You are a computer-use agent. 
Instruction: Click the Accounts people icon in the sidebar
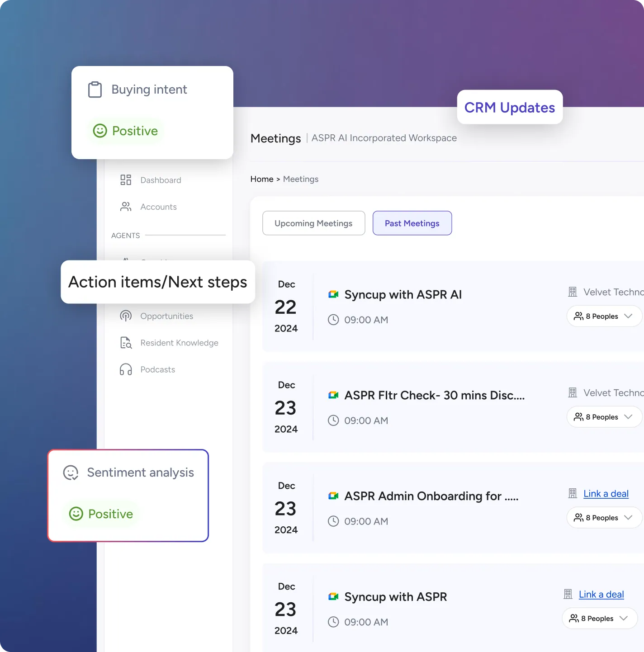click(126, 207)
